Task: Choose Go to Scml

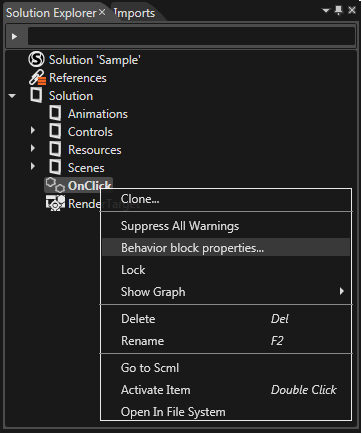Action: coord(226,368)
